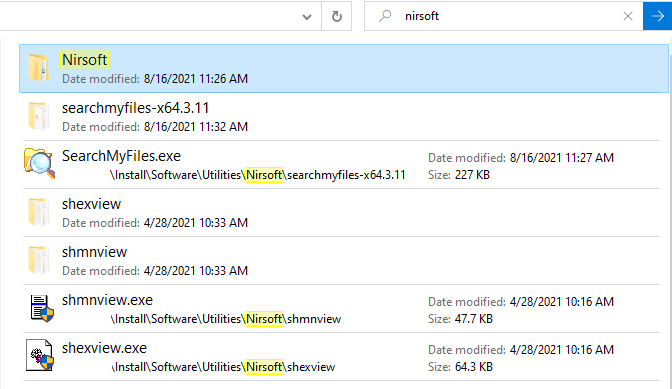672x389 pixels.
Task: Click the path ending in searchmyfiles-x64.3.11
Action: 258,175
